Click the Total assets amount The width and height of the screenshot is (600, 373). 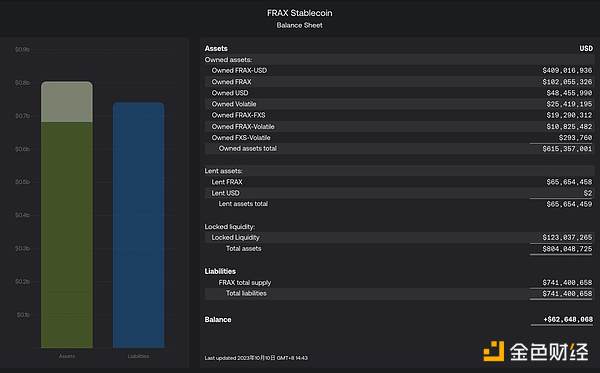567,249
